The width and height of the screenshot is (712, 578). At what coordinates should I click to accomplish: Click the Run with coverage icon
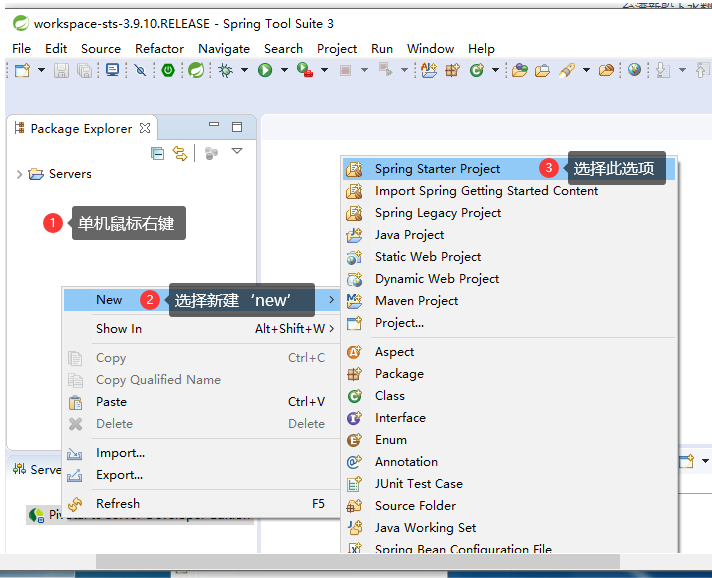[305, 70]
